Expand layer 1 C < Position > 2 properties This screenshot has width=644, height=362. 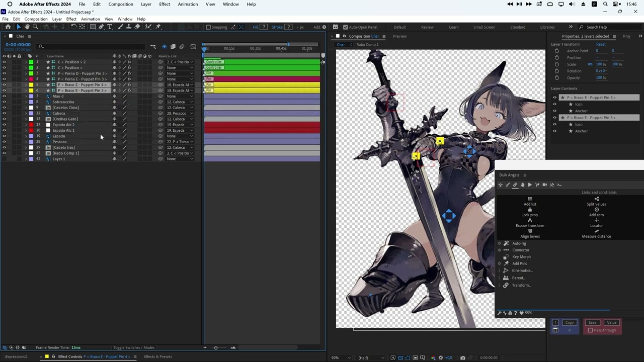[26, 62]
